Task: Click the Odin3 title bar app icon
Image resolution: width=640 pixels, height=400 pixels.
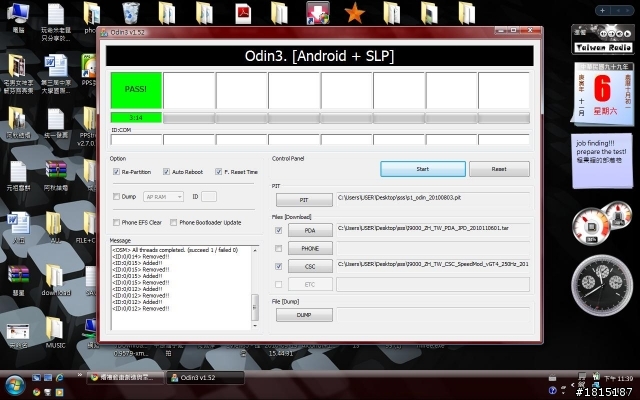Action: pos(104,32)
